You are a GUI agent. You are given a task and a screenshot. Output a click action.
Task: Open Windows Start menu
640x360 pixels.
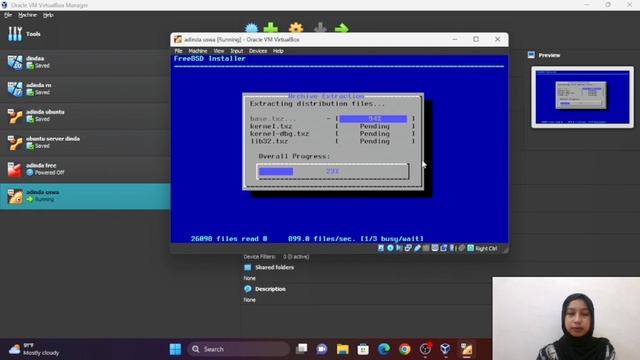click(176, 349)
